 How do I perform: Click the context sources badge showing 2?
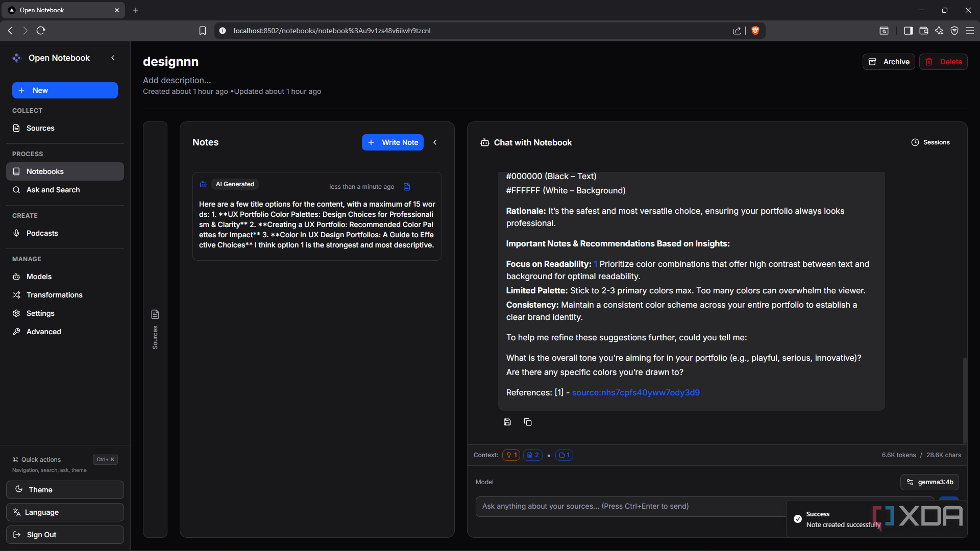(x=532, y=455)
